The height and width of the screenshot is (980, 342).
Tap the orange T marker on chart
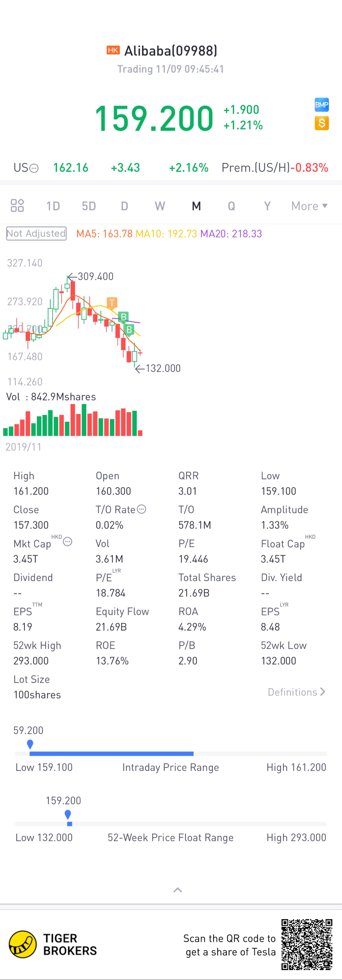point(112,303)
